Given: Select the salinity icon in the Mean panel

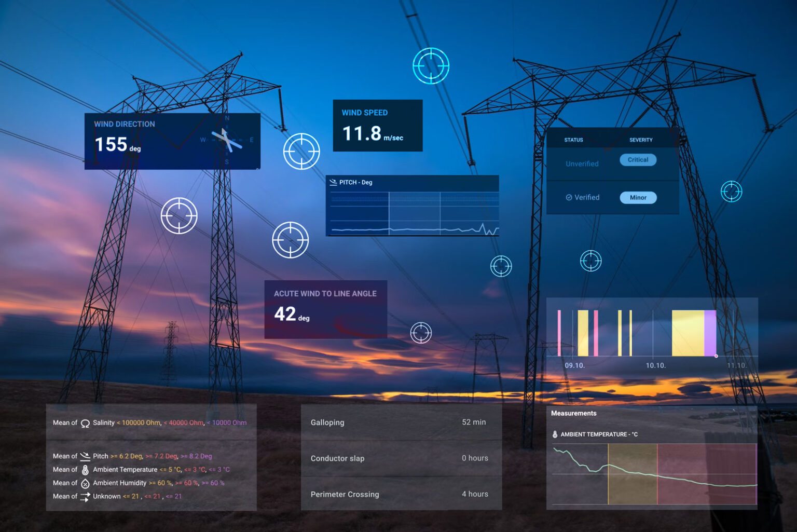Looking at the screenshot, I should click(x=84, y=422).
